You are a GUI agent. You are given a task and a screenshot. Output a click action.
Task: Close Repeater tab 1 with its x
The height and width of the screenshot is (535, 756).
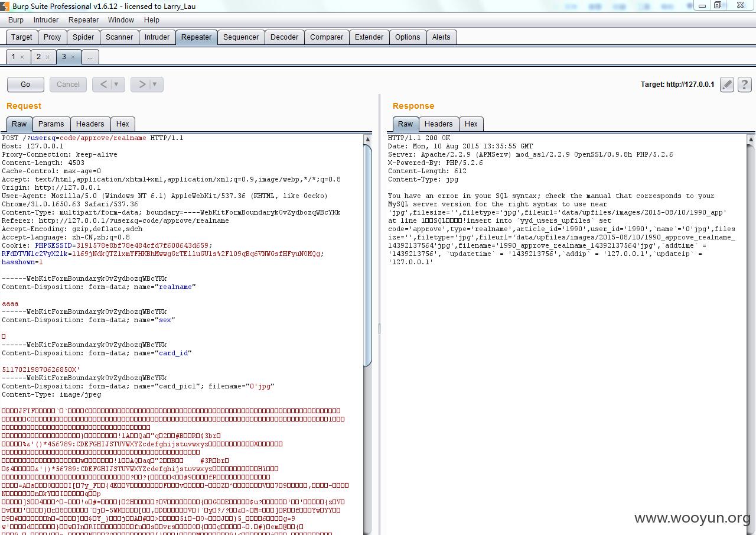click(22, 57)
